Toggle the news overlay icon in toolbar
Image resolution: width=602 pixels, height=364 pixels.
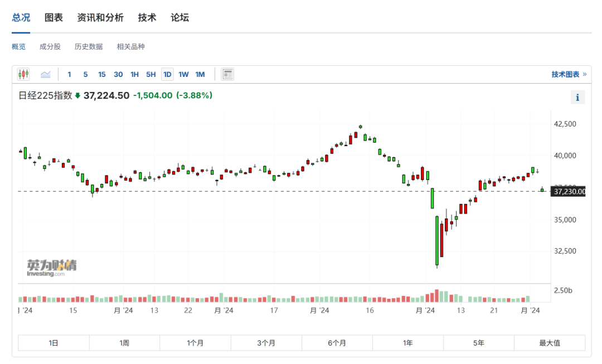click(x=227, y=74)
